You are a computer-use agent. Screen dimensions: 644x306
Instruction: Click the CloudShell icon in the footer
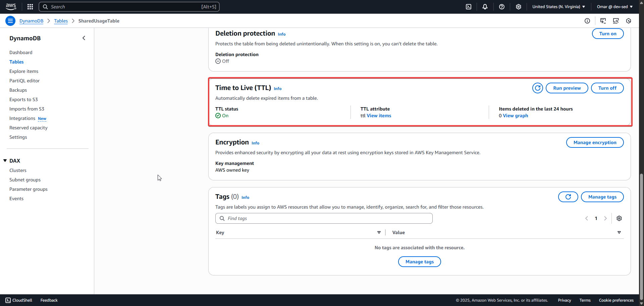click(x=8, y=300)
